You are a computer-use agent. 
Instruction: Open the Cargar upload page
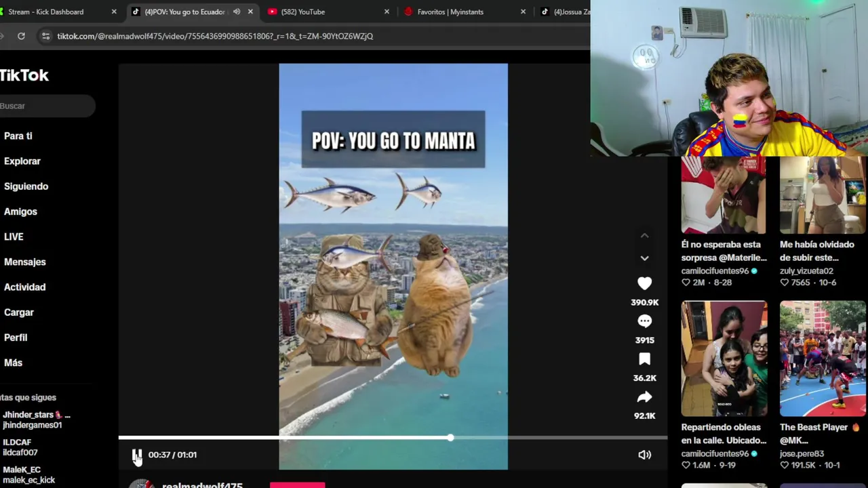click(x=19, y=312)
